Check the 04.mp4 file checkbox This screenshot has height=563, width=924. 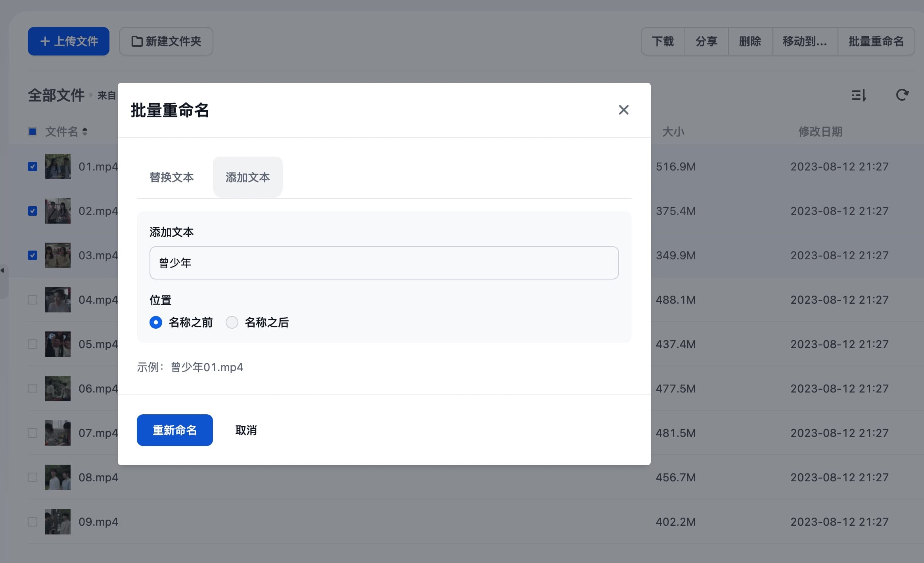pyautogui.click(x=32, y=300)
